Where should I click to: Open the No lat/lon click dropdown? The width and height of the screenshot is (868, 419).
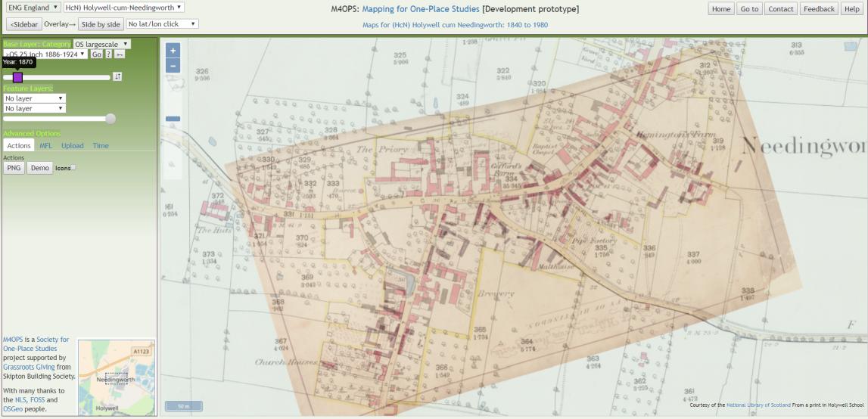(x=162, y=23)
